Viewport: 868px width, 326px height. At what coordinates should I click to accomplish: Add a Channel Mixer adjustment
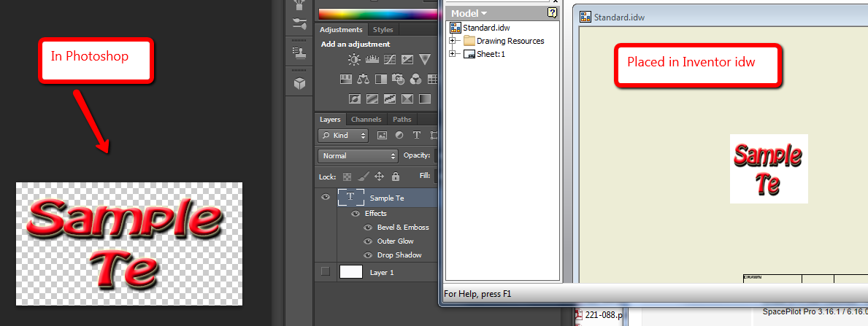point(415,79)
